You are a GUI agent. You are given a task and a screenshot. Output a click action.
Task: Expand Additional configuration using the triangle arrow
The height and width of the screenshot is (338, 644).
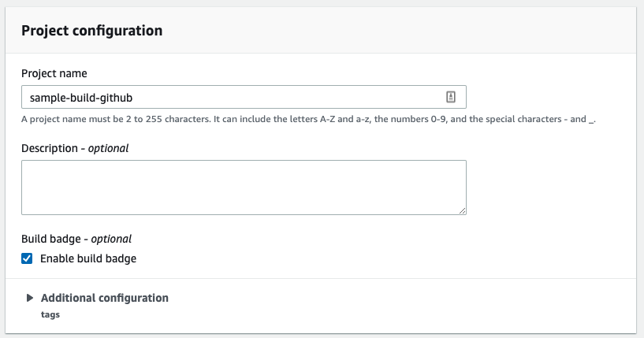point(30,298)
